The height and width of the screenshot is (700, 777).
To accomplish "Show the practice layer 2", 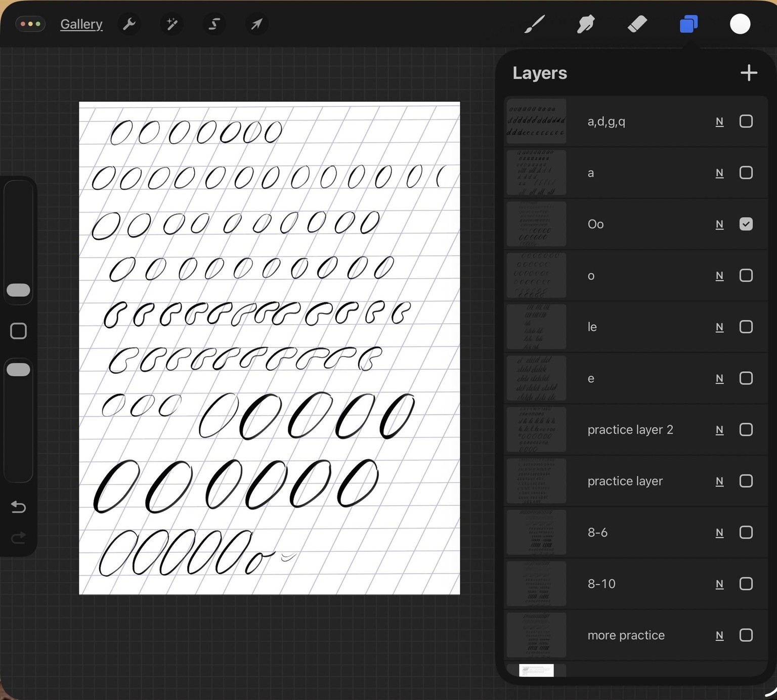I will [746, 429].
